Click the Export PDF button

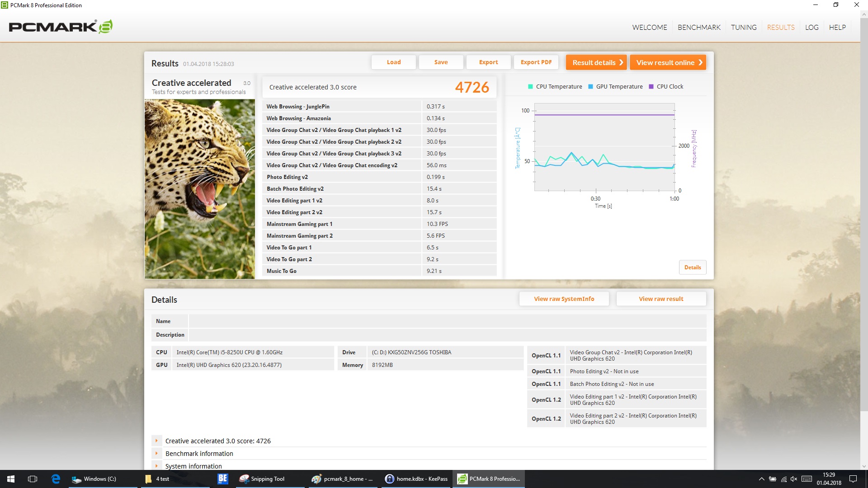tap(536, 62)
